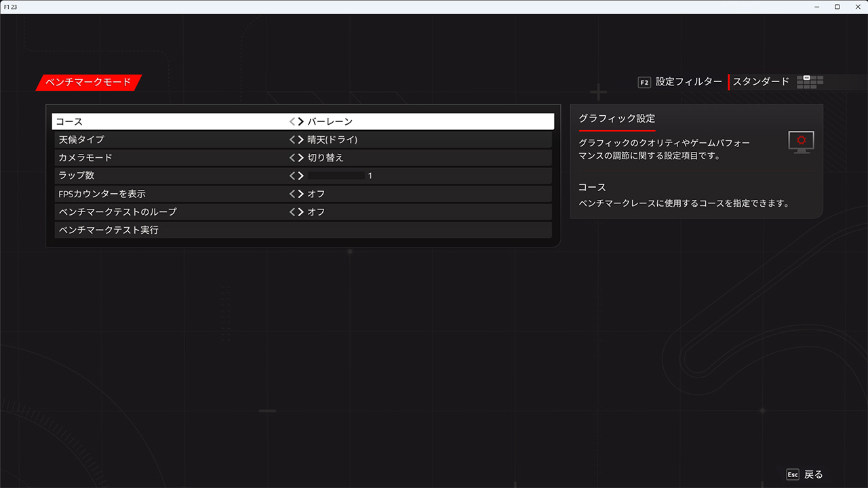868x488 pixels.
Task: Toggle ベンチマークテストのループ with its left arrow
Action: coord(292,211)
